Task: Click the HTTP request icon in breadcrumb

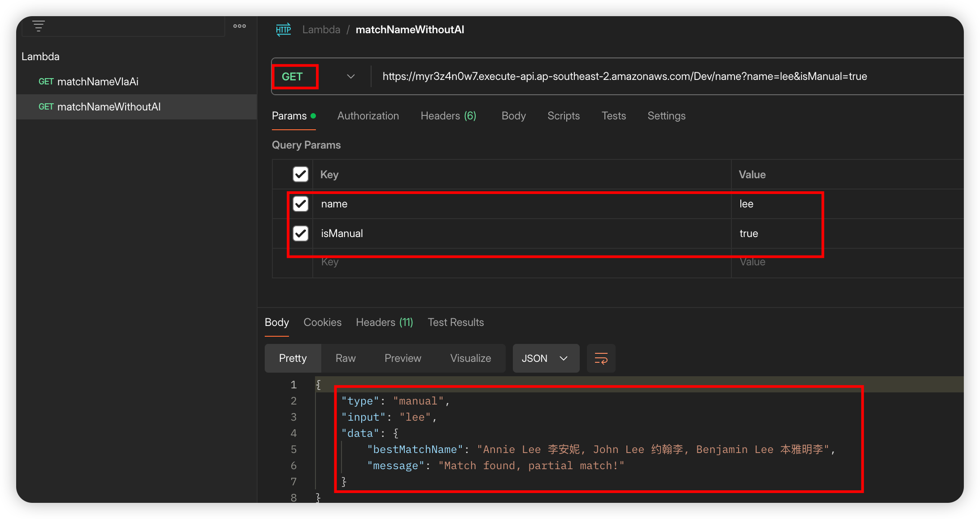Action: coord(284,30)
